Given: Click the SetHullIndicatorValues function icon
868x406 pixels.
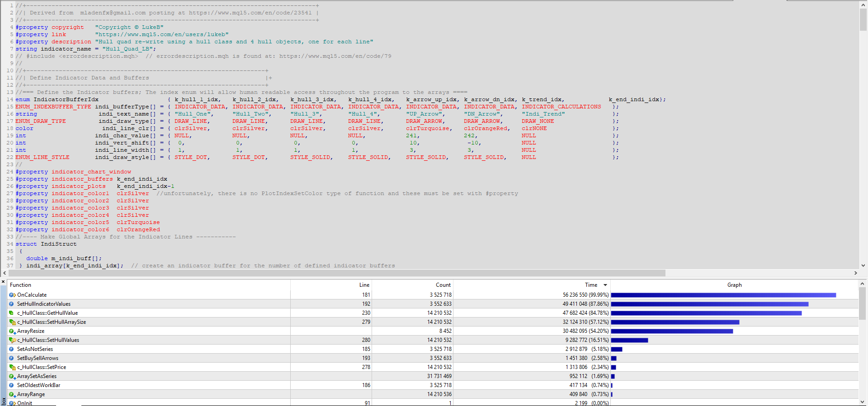Looking at the screenshot, I should coord(12,304).
